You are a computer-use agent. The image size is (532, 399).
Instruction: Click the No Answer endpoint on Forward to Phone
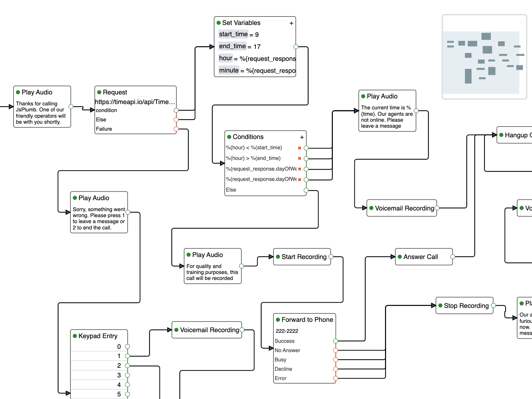(335, 350)
